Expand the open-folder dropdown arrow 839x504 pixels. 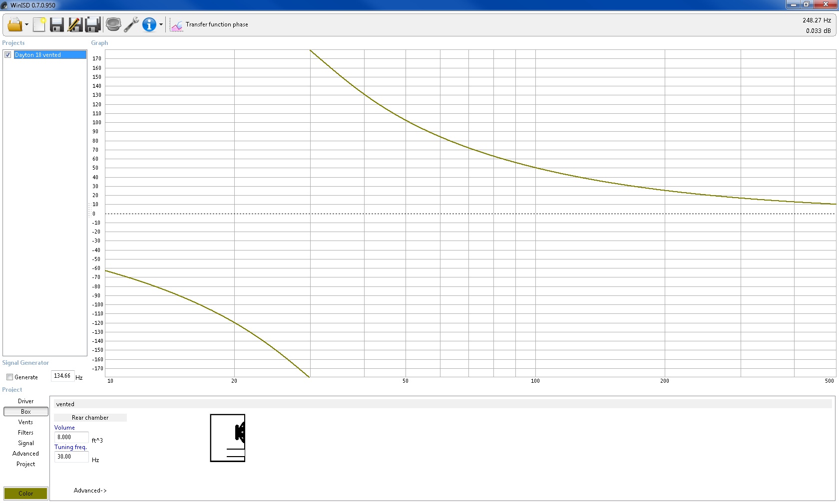click(x=26, y=24)
